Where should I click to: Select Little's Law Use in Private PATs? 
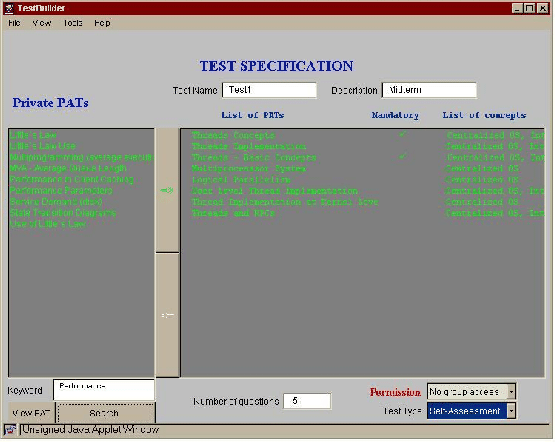pyautogui.click(x=42, y=146)
